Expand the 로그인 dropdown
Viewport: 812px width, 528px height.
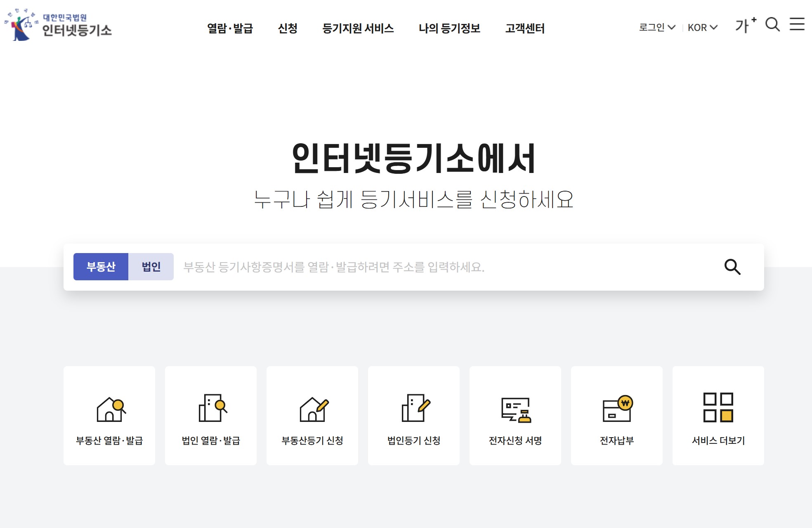click(x=657, y=28)
